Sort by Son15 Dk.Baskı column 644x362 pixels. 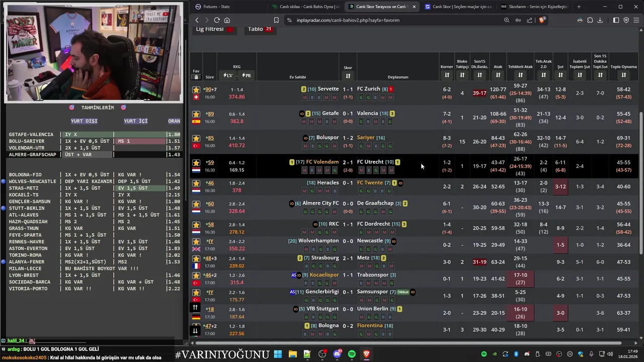tap(479, 75)
